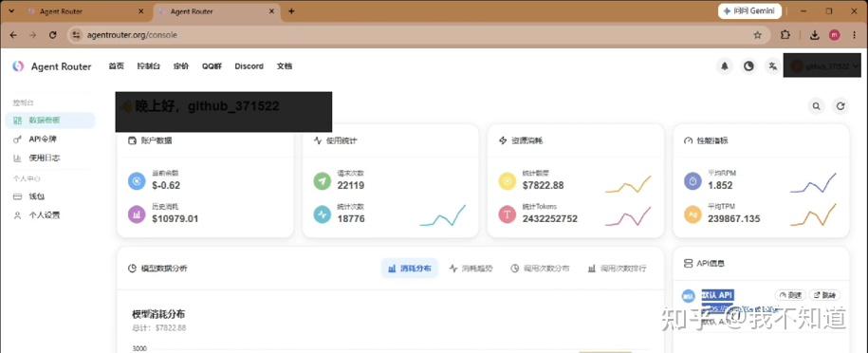The image size is (868, 353).
Task: Click the 239867.135 average TPM value
Action: coord(734,219)
